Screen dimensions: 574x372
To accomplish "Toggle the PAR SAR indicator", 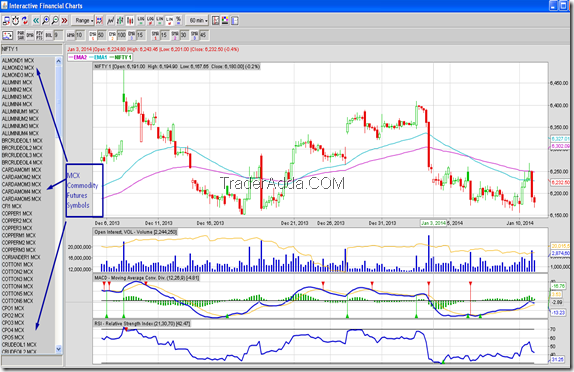I will (21, 35).
